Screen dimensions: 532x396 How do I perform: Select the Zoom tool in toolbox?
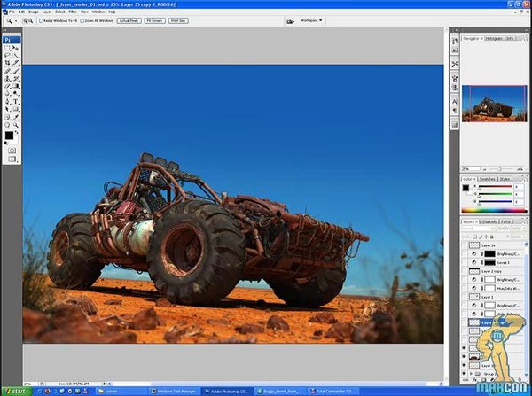click(16, 125)
